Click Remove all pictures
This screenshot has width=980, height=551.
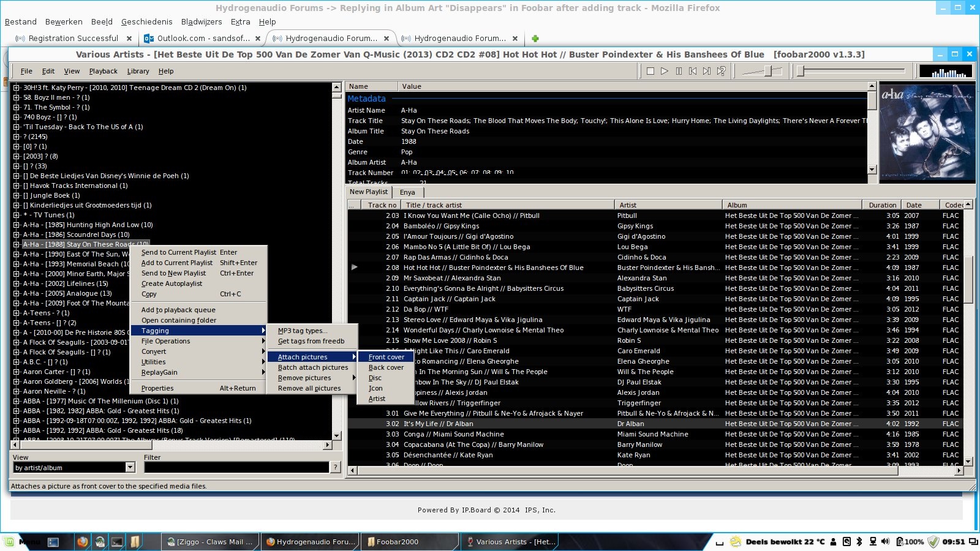312,388
